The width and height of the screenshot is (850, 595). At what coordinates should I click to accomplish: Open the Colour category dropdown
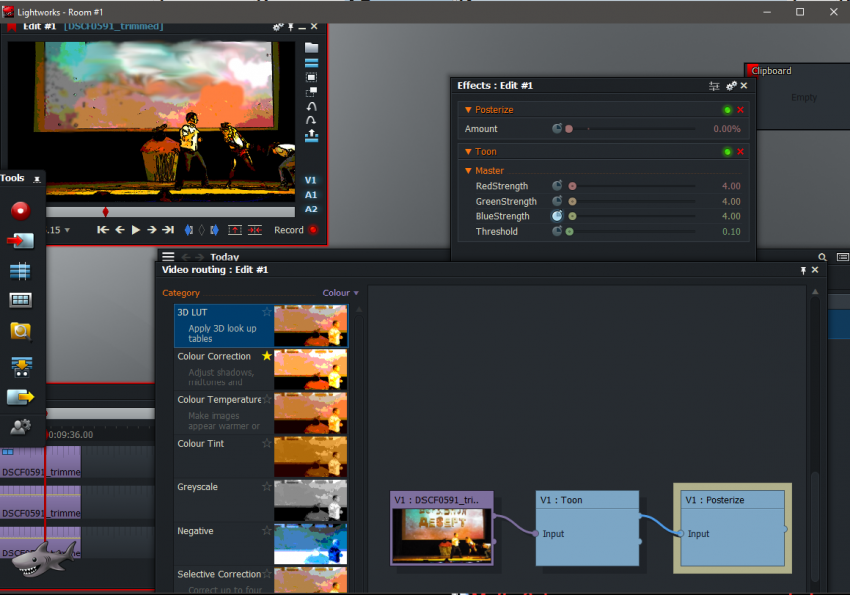click(340, 293)
